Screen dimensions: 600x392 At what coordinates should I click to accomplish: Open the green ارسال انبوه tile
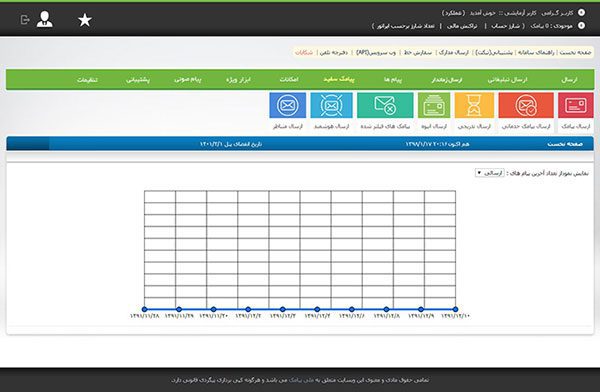click(434, 105)
